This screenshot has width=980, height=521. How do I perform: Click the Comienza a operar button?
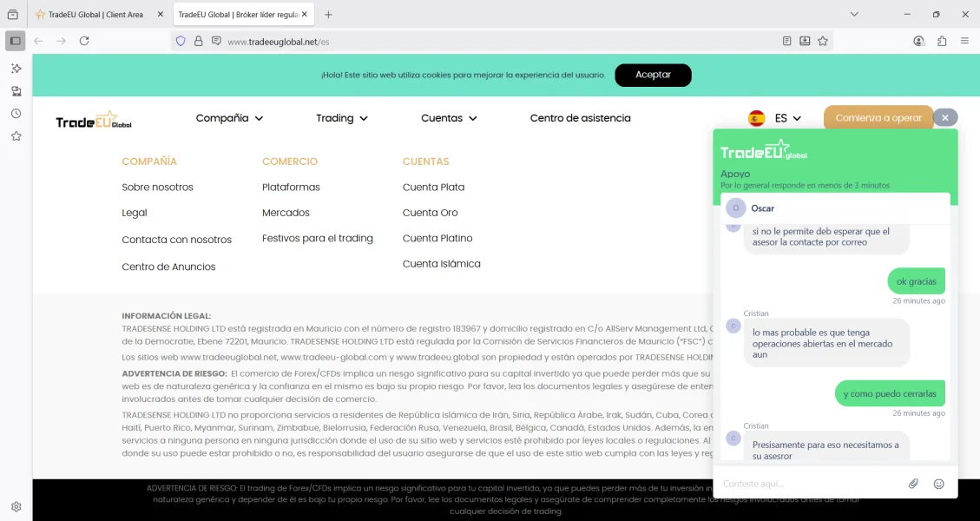coord(878,118)
